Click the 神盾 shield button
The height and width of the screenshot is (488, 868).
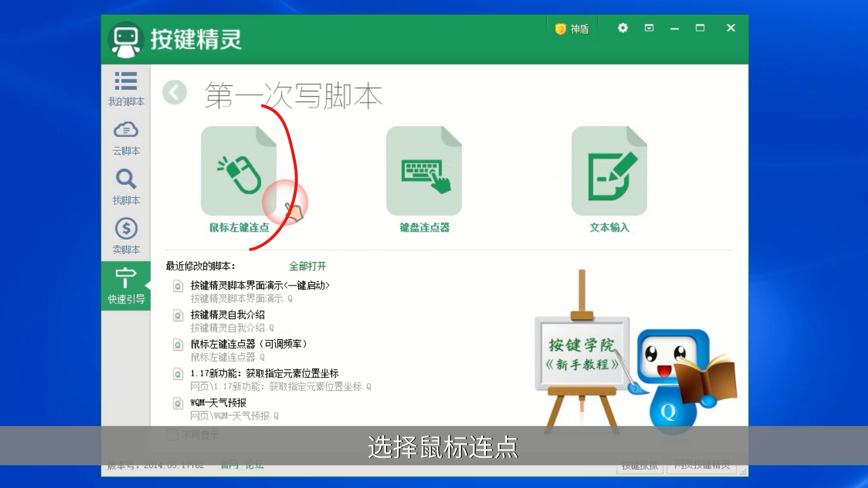(572, 29)
